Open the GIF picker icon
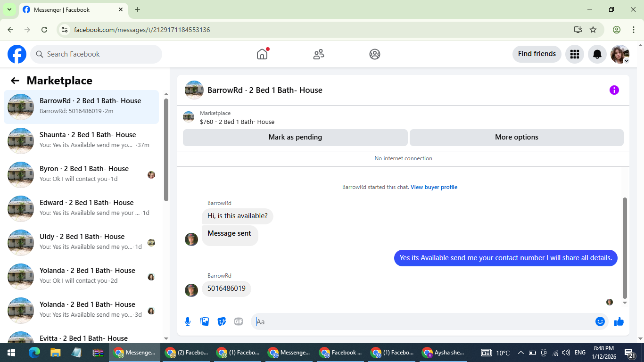The image size is (644, 362). tap(239, 321)
